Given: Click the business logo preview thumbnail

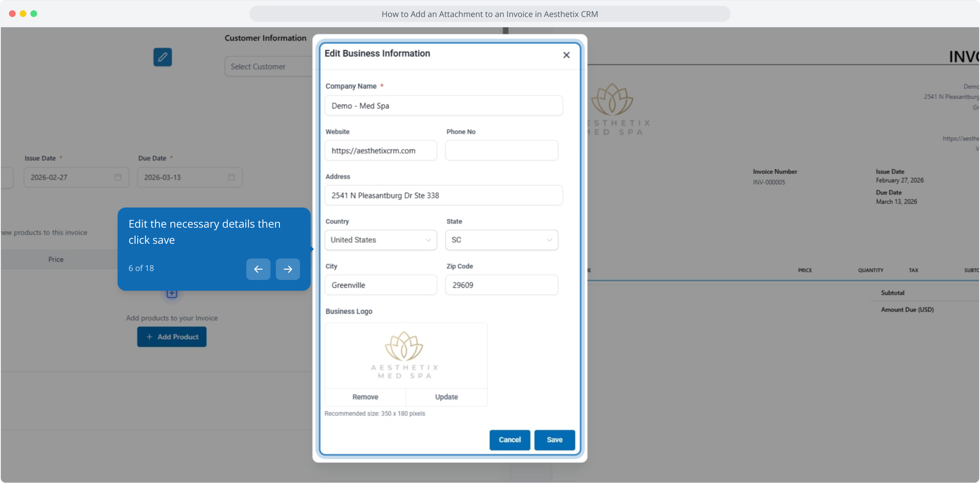Looking at the screenshot, I should [x=405, y=356].
